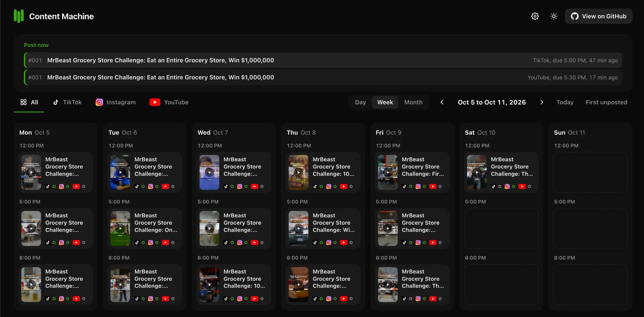Image resolution: width=644 pixels, height=317 pixels.
Task: Click Instagram icon on Sat 12:00 PM card
Action: pyautogui.click(x=507, y=186)
